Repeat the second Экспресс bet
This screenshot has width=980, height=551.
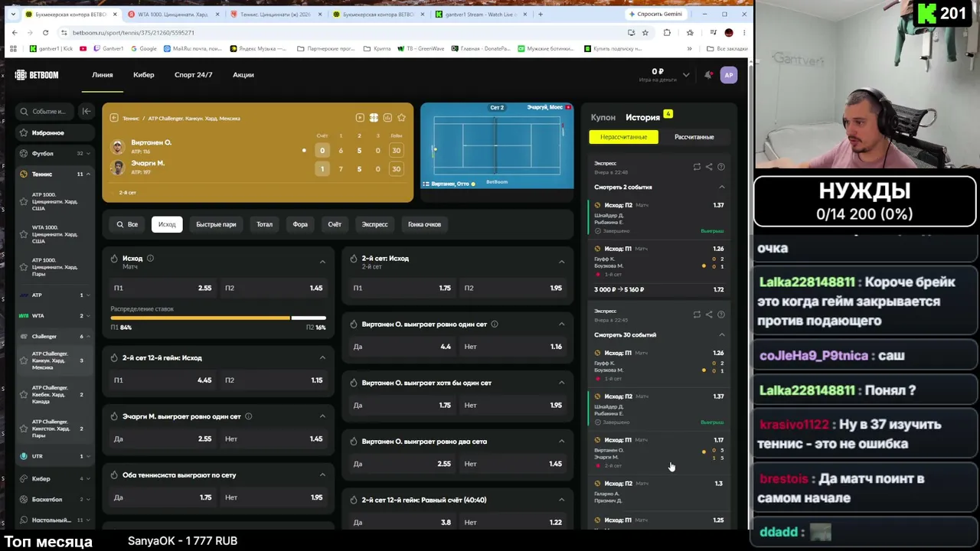pos(697,315)
